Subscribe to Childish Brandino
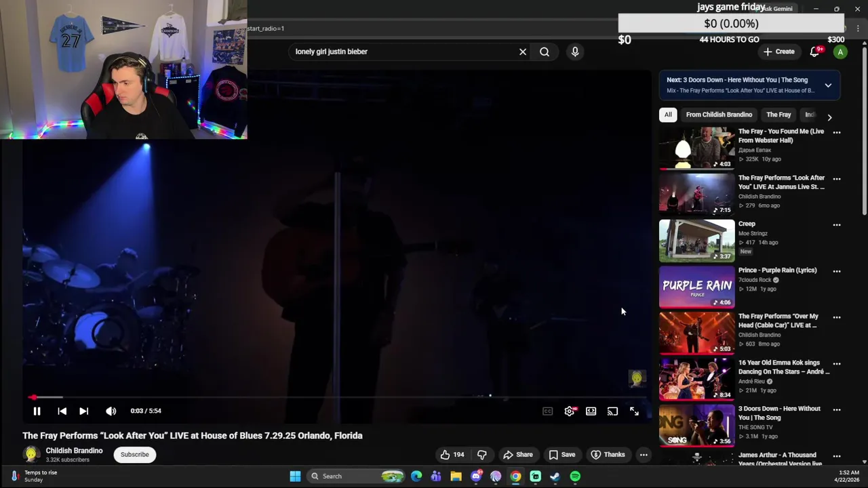This screenshot has height=488, width=868. coord(135,455)
